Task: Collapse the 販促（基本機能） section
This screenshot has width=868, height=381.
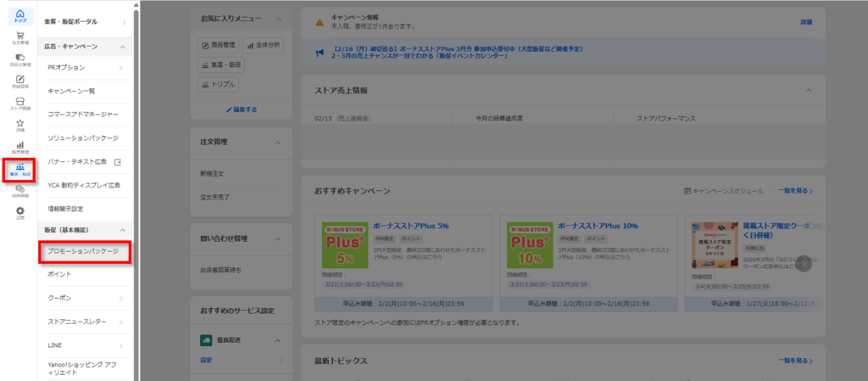Action: coord(123,229)
